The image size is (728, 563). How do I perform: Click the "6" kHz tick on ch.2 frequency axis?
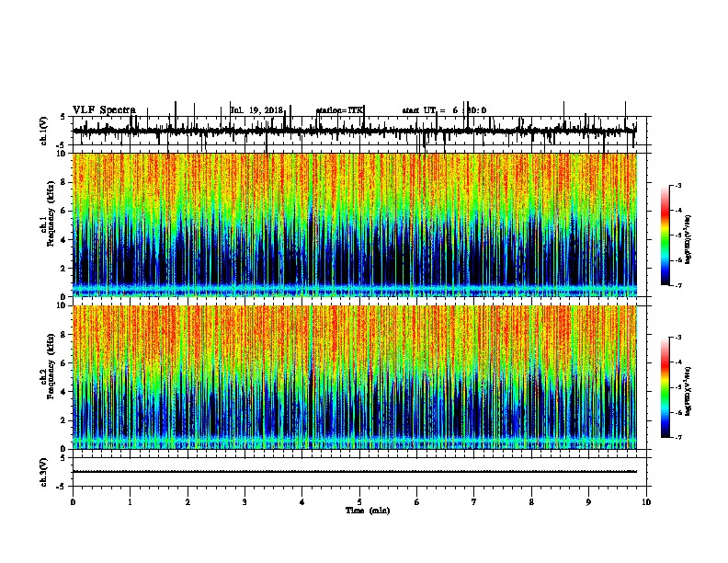63,363
